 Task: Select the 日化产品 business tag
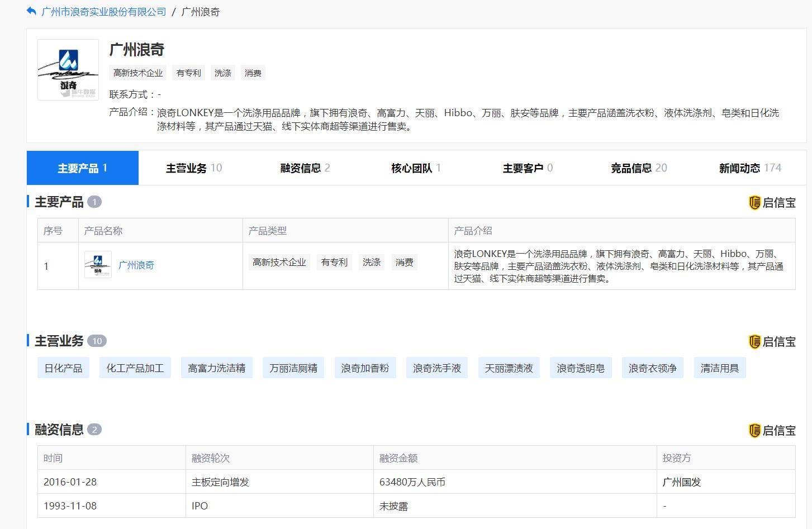pos(63,368)
